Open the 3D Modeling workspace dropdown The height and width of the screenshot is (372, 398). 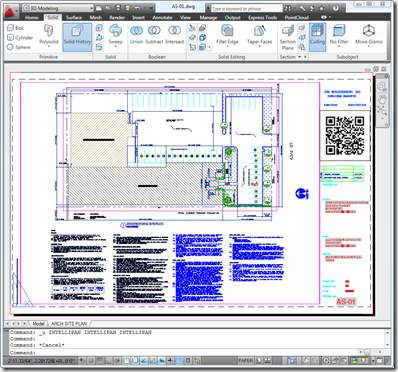59,8
